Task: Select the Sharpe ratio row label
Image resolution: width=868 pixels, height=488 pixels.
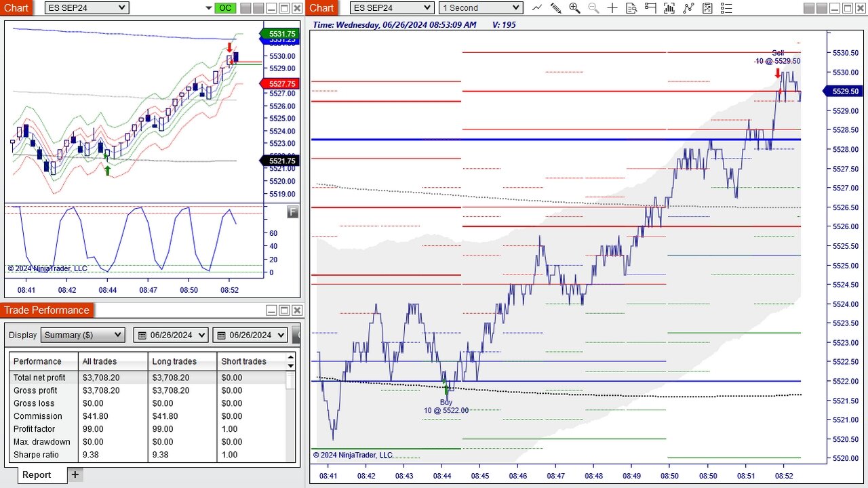Action: [x=36, y=455]
